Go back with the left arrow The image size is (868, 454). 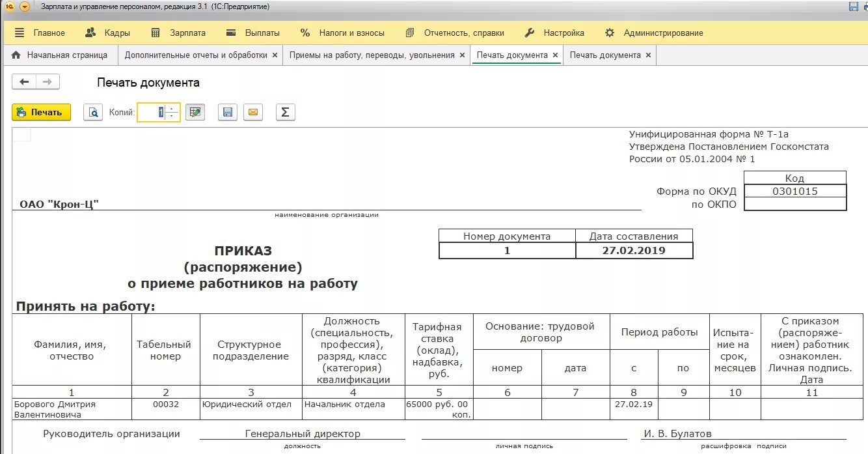click(x=24, y=82)
